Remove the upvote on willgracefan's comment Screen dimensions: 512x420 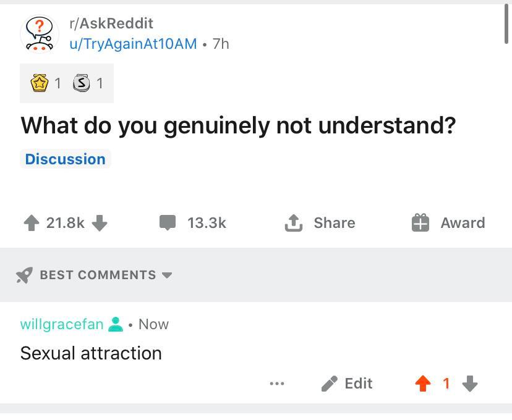(422, 383)
